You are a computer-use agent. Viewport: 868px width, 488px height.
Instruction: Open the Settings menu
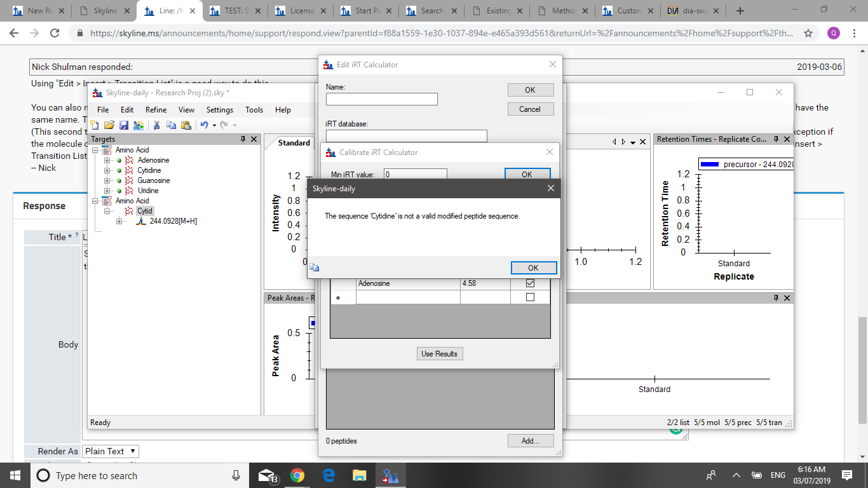tap(219, 110)
